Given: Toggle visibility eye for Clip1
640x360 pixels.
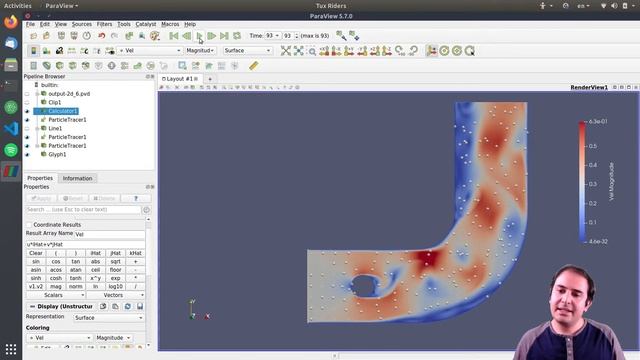Looking at the screenshot, I should (x=27, y=102).
